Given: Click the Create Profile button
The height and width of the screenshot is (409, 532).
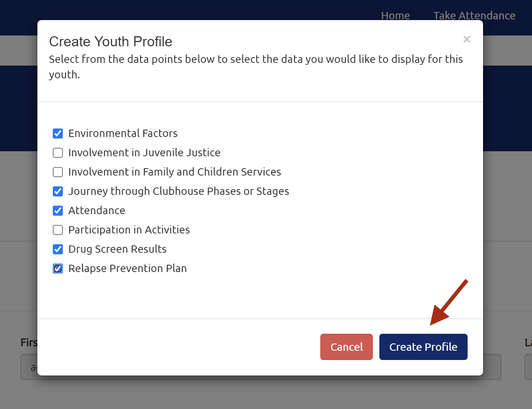Looking at the screenshot, I should (x=423, y=347).
